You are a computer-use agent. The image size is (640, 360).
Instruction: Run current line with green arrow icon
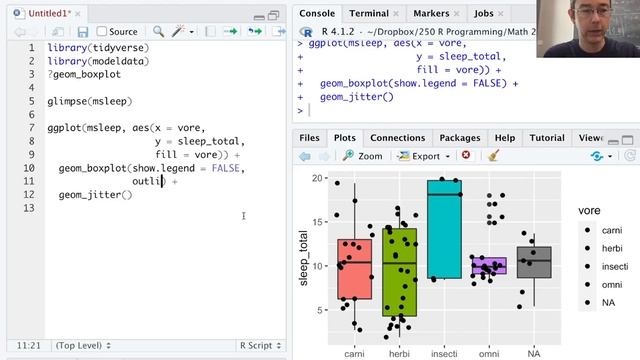coord(231,31)
